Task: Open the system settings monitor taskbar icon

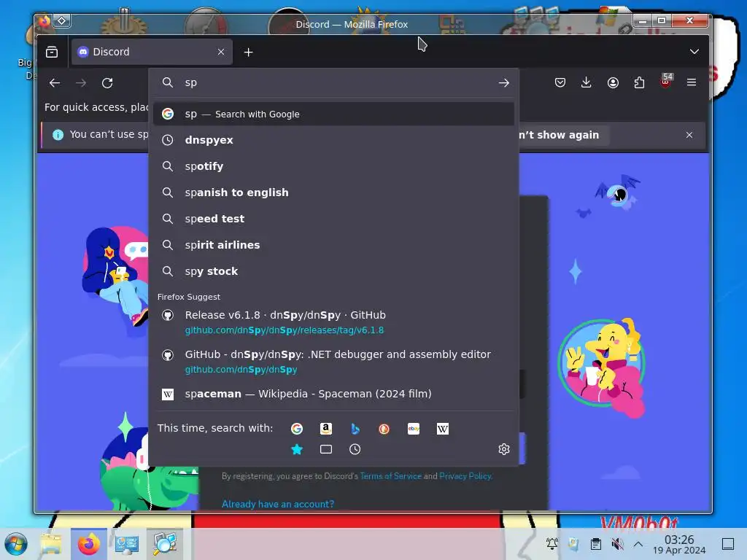Action: [127, 544]
